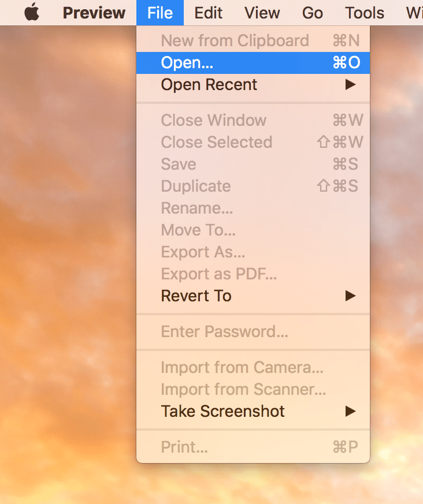Select Close Selected menu entry
This screenshot has width=423, height=504.
click(x=253, y=142)
